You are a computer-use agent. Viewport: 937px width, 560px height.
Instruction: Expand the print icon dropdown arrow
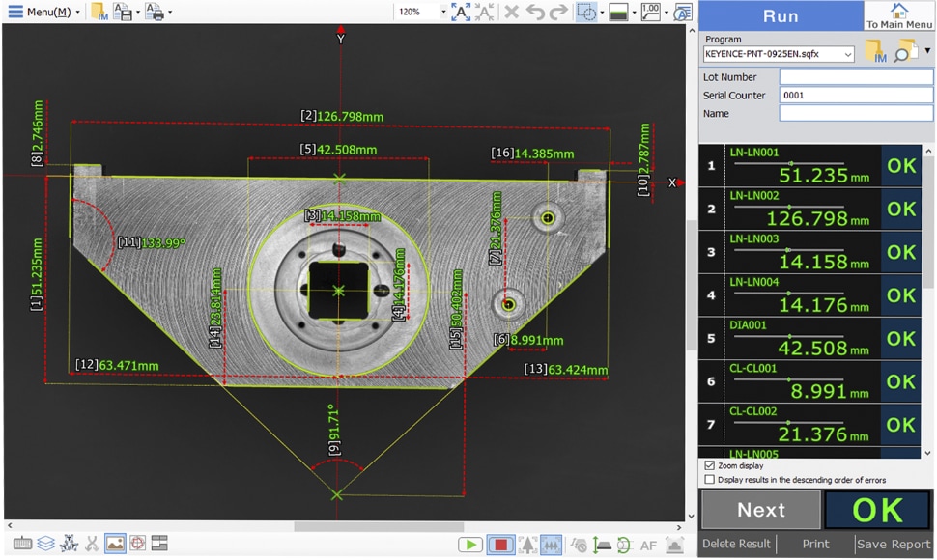click(170, 13)
